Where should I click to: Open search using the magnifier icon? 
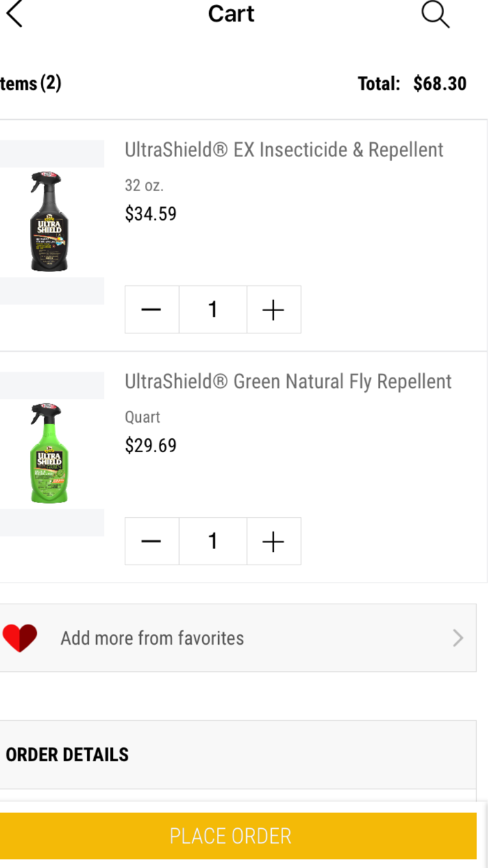click(x=435, y=15)
